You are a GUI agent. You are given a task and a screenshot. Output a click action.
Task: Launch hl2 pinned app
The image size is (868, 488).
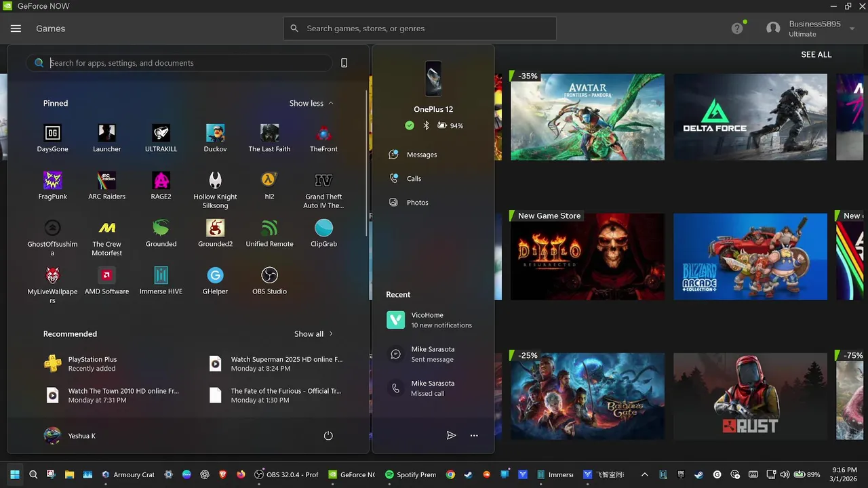269,186
